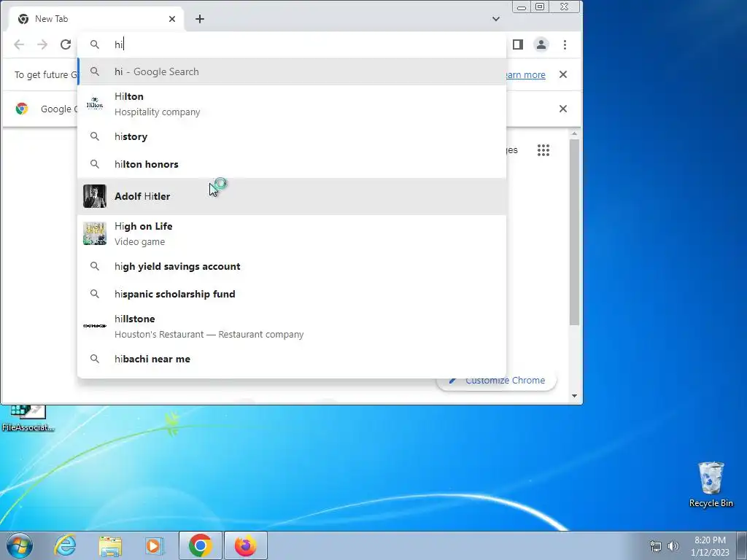The height and width of the screenshot is (560, 747).
Task: Open the Chrome profile avatar button
Action: (x=541, y=44)
